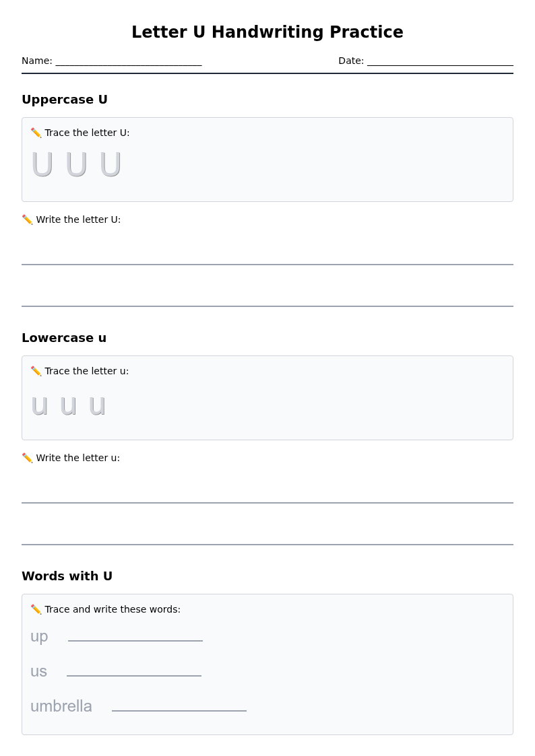Click the 'Uppercase U' section heading
This screenshot has width=535, height=756.
coord(65,100)
